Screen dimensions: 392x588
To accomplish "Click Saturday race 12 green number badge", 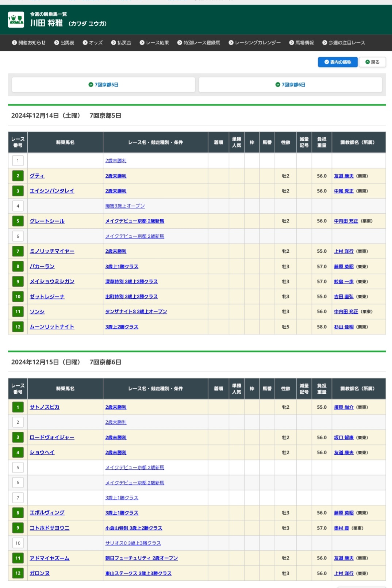I will (18, 327).
